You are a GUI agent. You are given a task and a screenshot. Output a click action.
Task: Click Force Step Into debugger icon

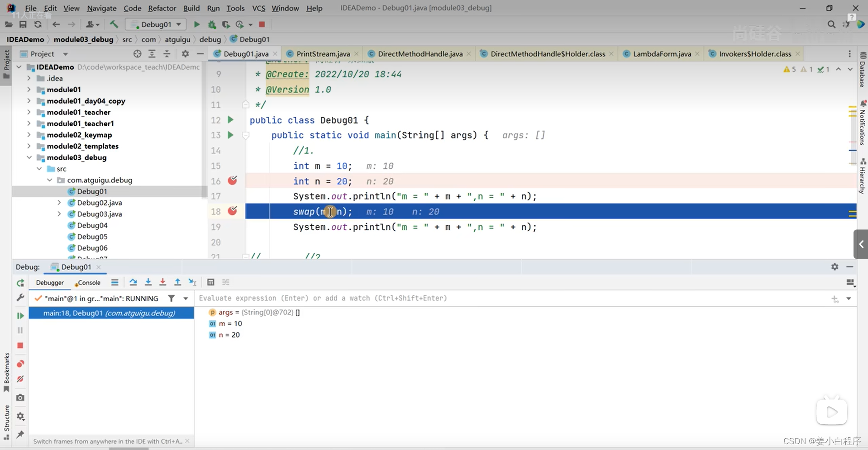coord(162,282)
